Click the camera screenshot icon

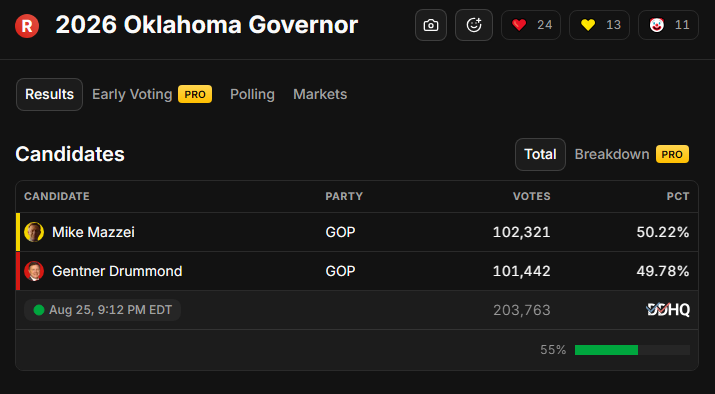(430, 25)
